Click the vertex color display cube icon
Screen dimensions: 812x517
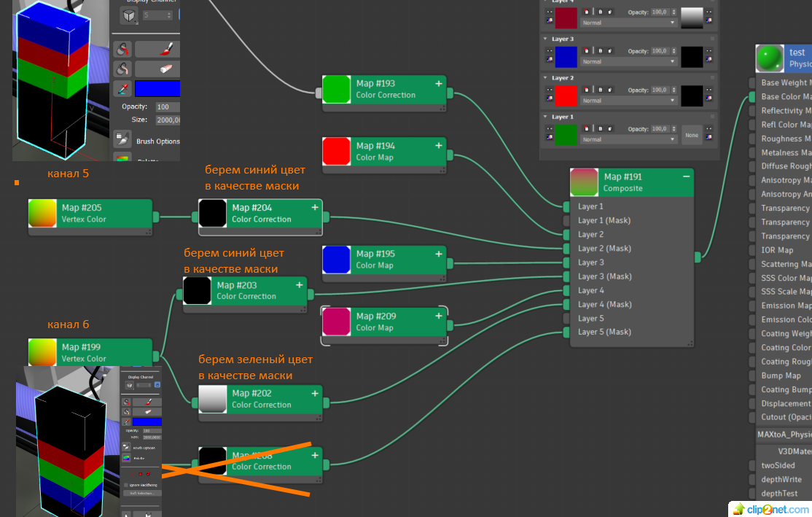click(x=128, y=15)
